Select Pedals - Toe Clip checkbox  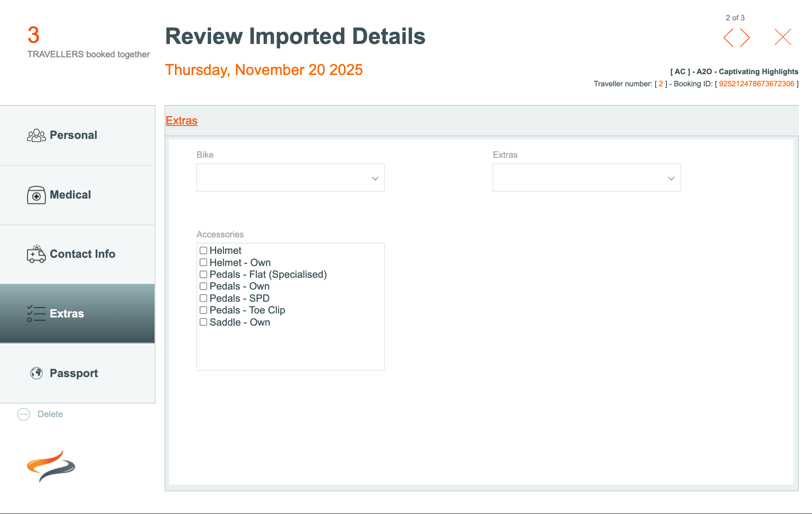(x=203, y=310)
